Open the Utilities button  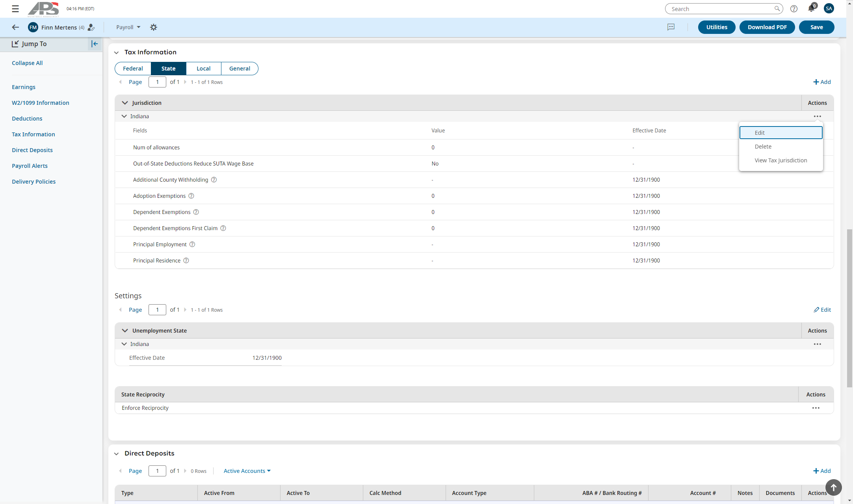pyautogui.click(x=717, y=27)
